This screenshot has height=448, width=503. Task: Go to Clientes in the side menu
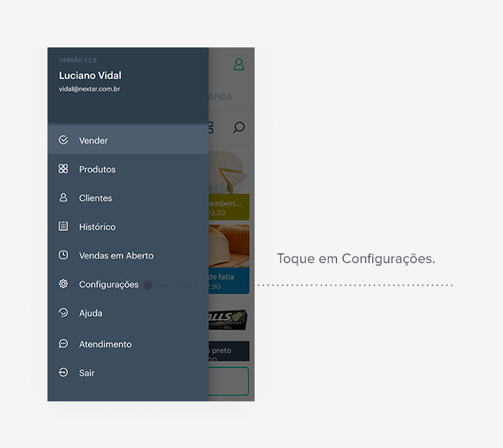pos(128,198)
